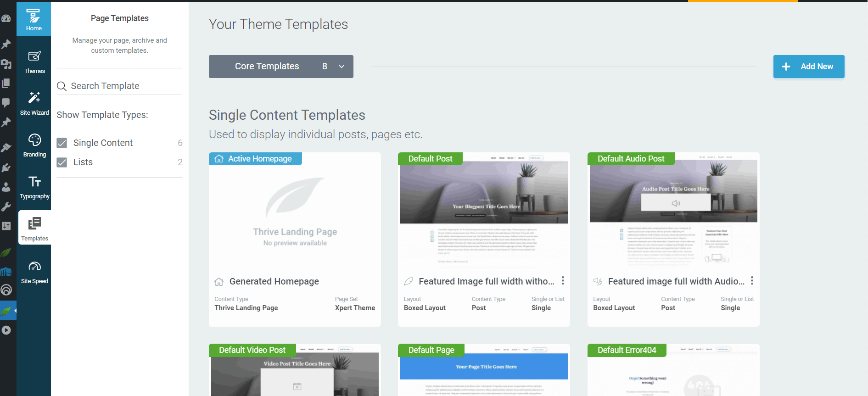The height and width of the screenshot is (396, 868).
Task: Open the WordPress Appearance brush icon
Action: (6, 148)
